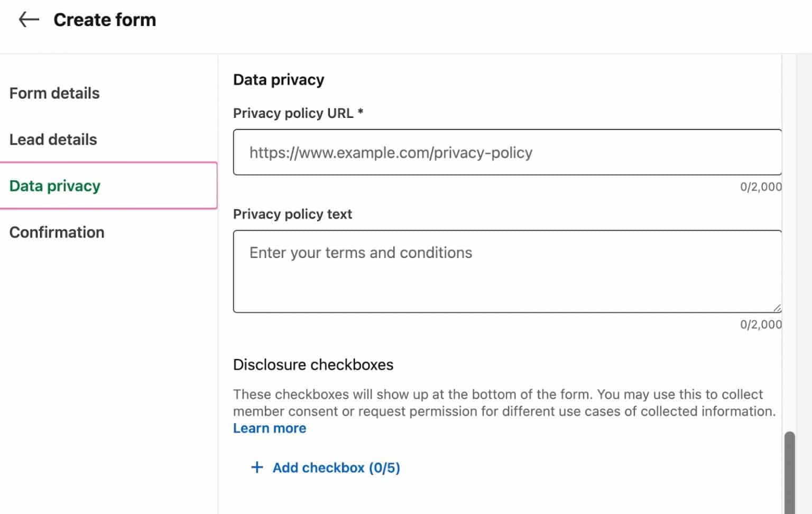Click the Data privacy section heading
Screen dimensions: 812x514
tap(279, 79)
